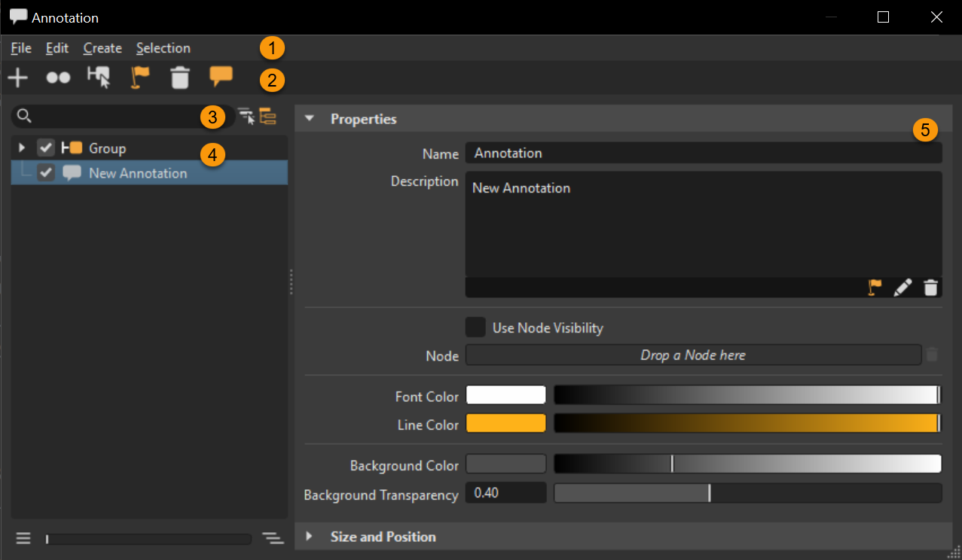Click the Background Transparency value 0.40
962x560 pixels.
[505, 493]
